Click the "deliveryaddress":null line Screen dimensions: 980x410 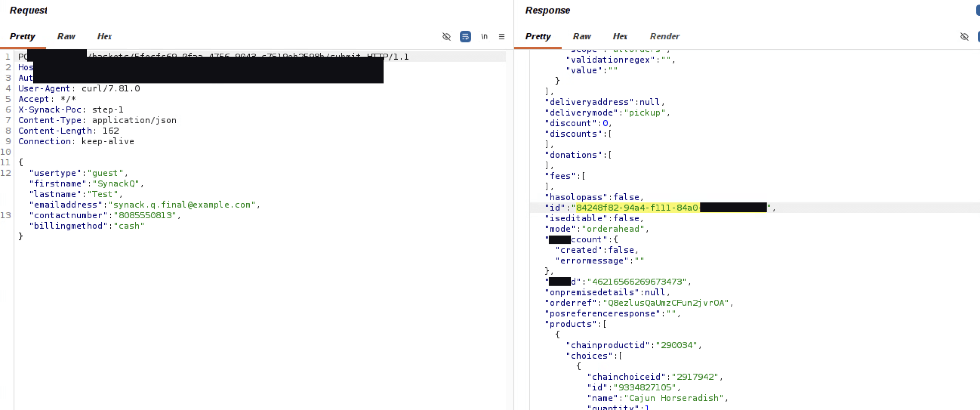605,102
